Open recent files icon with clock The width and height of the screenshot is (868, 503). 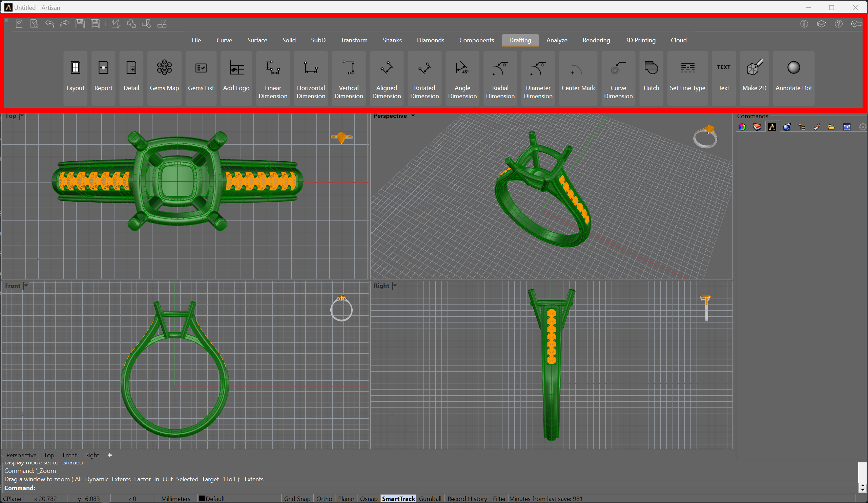coord(34,24)
